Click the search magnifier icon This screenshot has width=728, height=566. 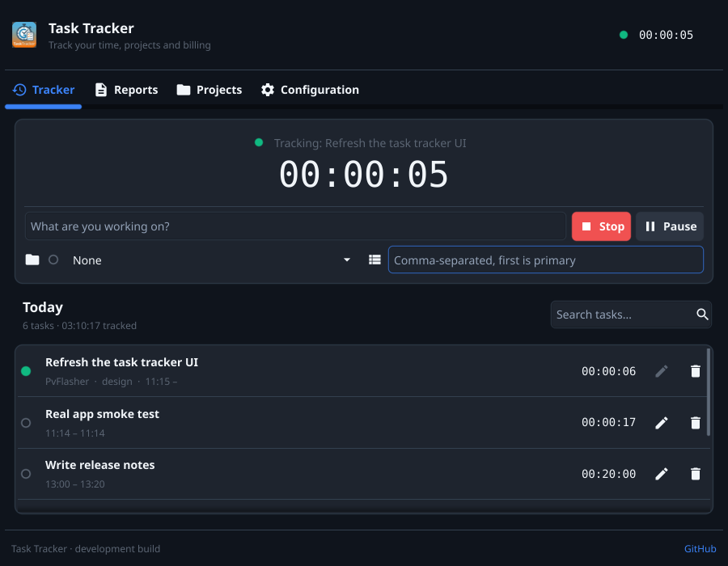(x=702, y=315)
